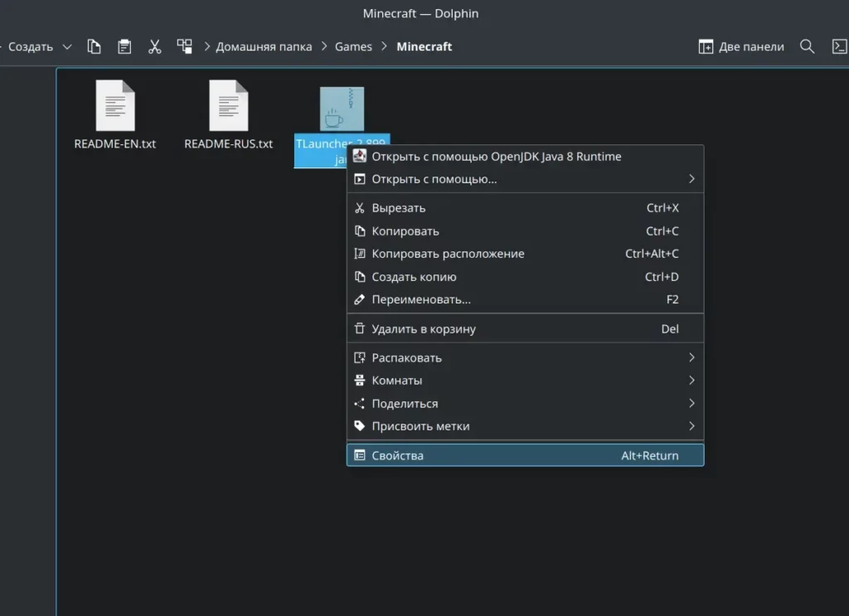The height and width of the screenshot is (616, 849).
Task: Expand the Распаковать submenu arrow
Action: [691, 357]
